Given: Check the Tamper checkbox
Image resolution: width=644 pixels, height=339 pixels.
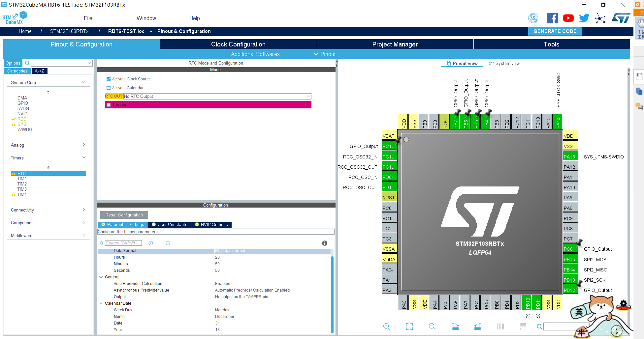Looking at the screenshot, I should (109, 104).
